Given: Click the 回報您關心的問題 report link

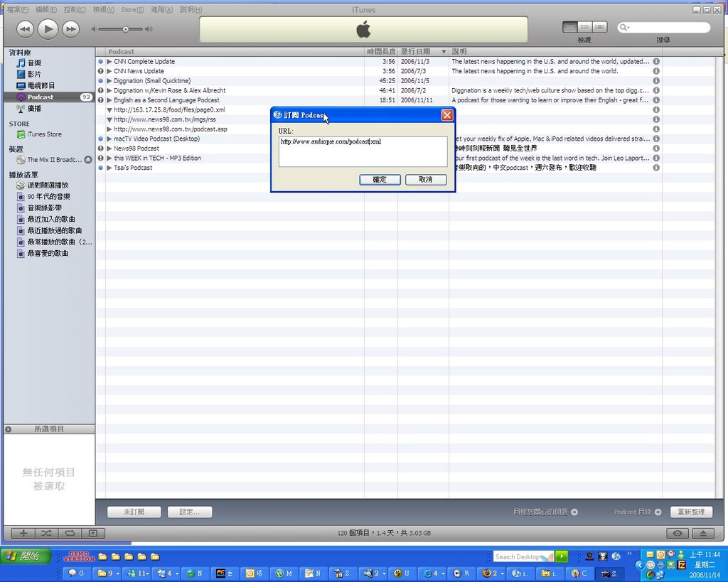Looking at the screenshot, I should [x=545, y=512].
